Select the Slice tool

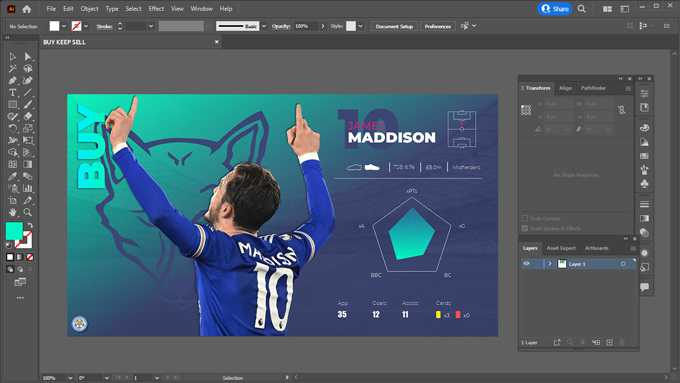coord(28,200)
